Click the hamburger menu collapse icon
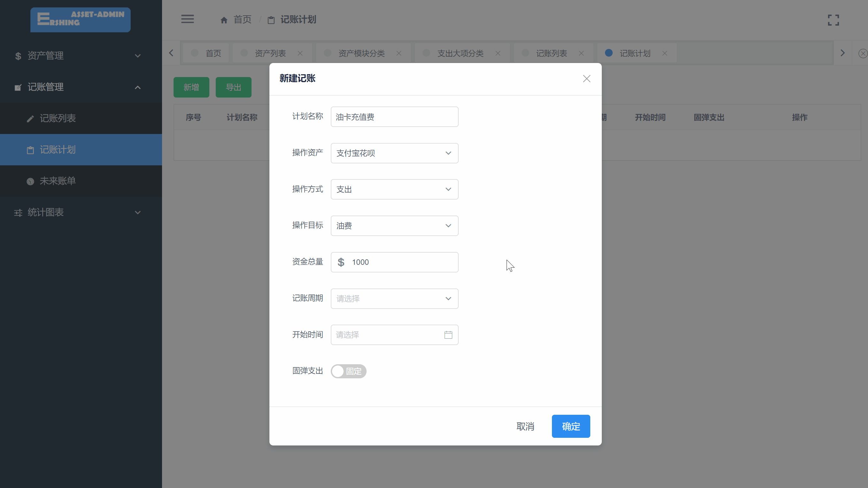Viewport: 868px width, 488px height. point(187,19)
